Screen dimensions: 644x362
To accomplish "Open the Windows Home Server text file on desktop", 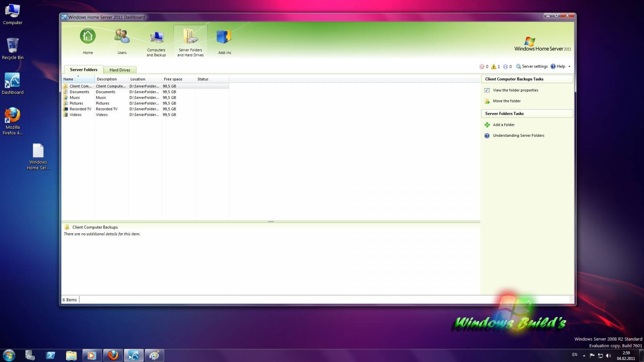I will tap(38, 157).
